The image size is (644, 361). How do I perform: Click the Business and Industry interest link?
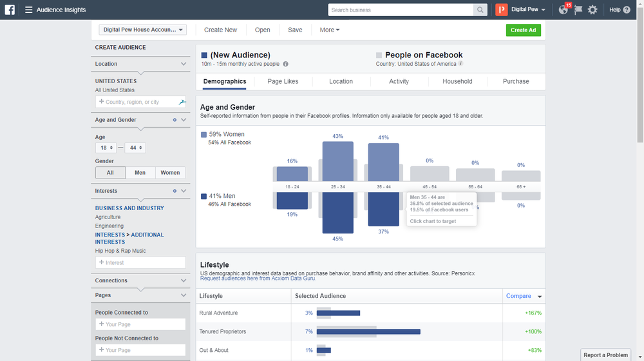click(129, 208)
